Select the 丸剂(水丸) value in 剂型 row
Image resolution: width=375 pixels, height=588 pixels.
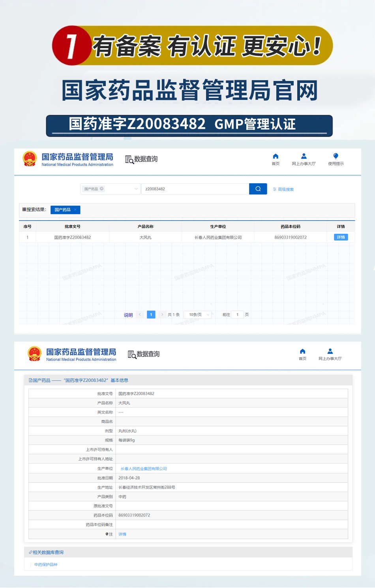(x=127, y=431)
